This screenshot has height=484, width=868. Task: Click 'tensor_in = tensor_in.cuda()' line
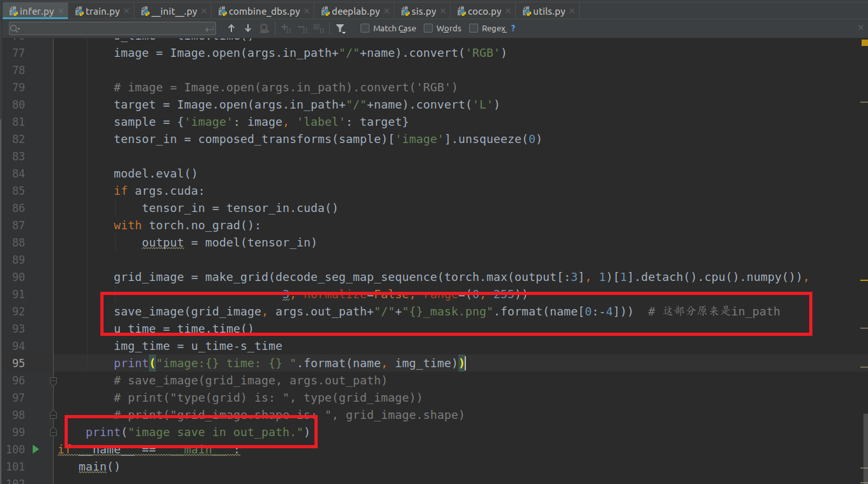[240, 208]
